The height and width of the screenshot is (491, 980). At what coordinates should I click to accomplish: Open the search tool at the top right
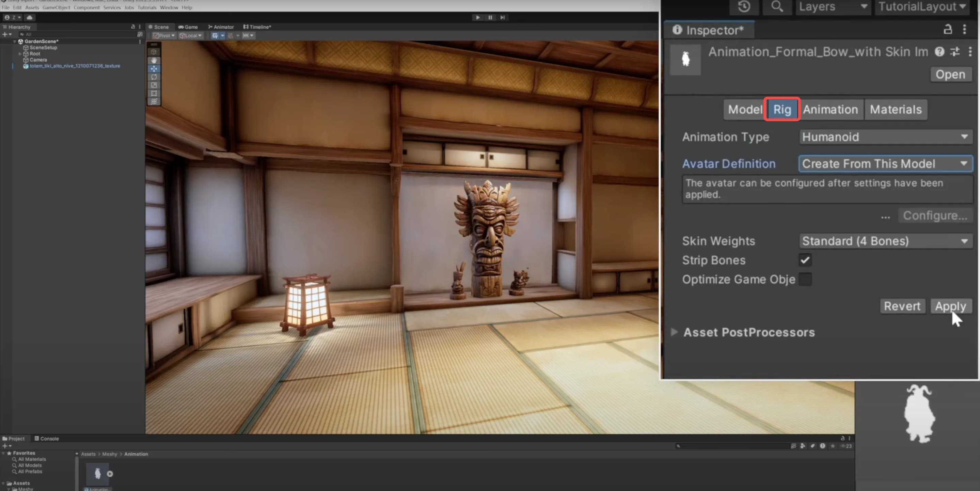(777, 7)
